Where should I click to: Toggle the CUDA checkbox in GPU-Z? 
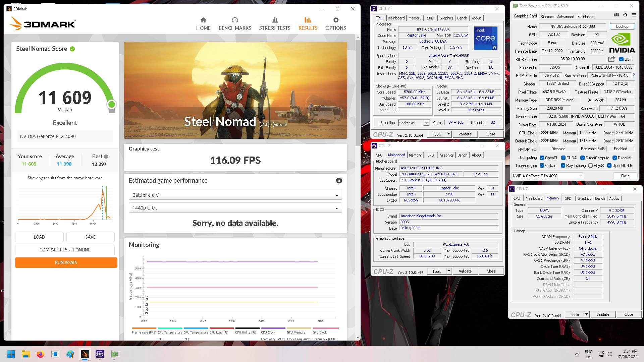coord(563,158)
